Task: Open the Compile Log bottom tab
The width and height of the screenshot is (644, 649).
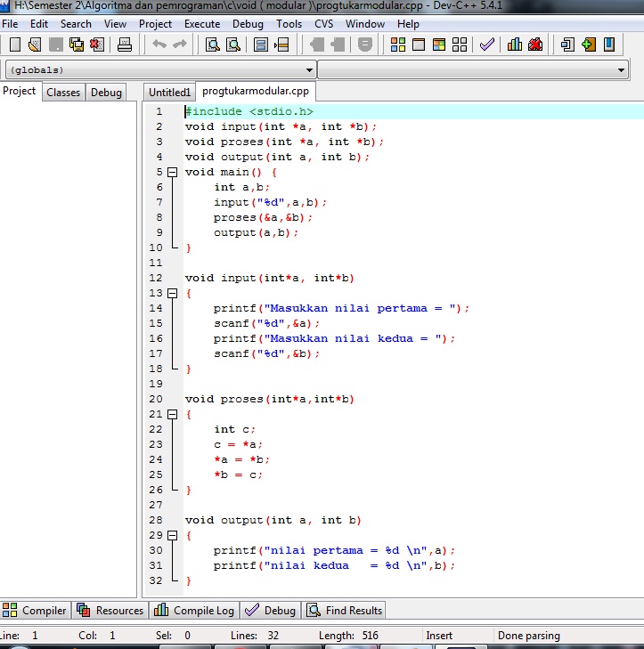Action: pyautogui.click(x=194, y=611)
